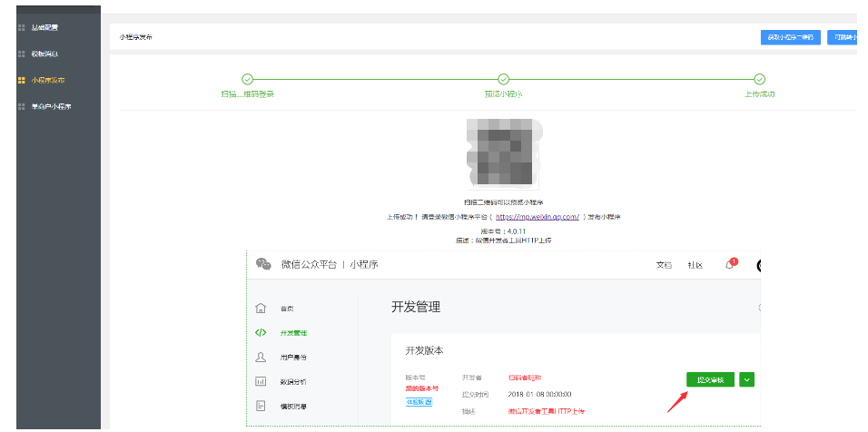Click the 上传成功 step label
868x432 pixels.
click(x=759, y=94)
